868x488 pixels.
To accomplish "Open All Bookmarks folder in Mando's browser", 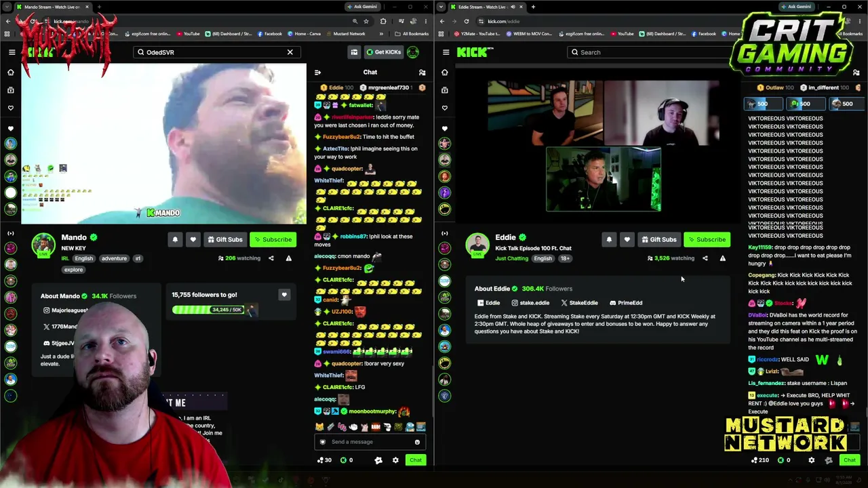I will point(412,34).
